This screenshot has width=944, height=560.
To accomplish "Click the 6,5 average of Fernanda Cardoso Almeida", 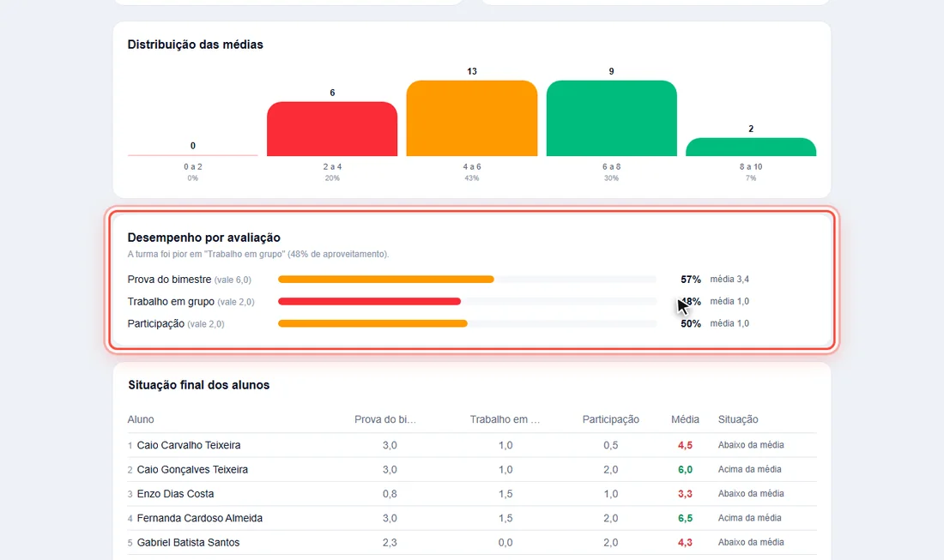I will pyautogui.click(x=685, y=518).
